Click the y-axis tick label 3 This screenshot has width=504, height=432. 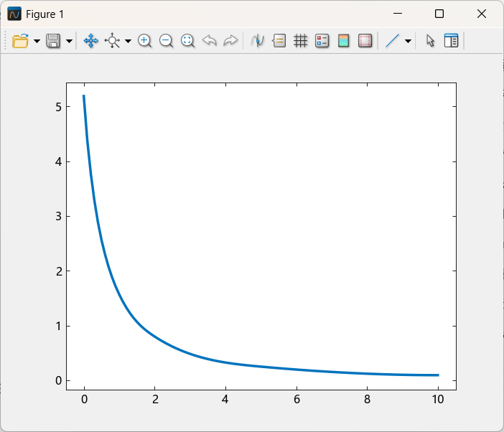[x=58, y=217]
